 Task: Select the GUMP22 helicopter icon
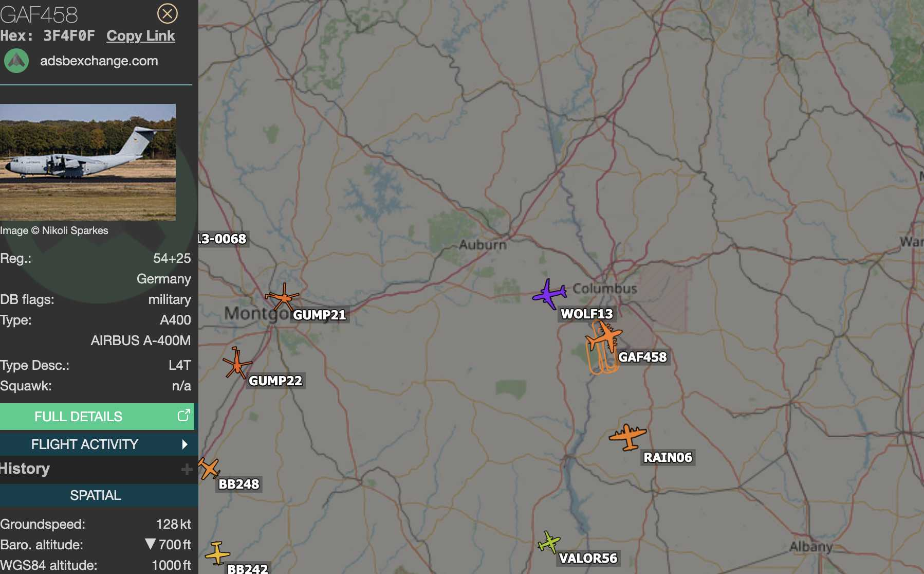(237, 363)
